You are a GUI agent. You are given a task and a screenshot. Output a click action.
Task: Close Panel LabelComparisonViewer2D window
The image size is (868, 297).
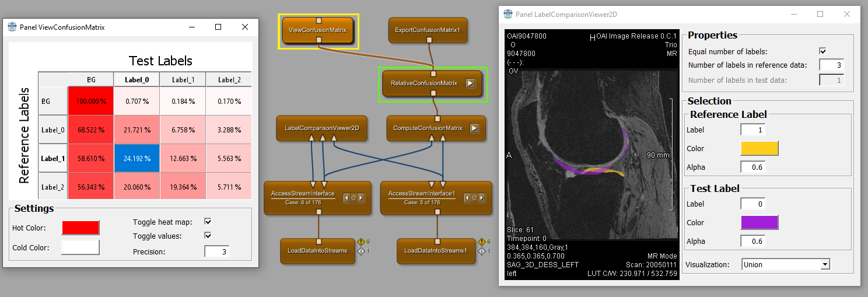[846, 14]
